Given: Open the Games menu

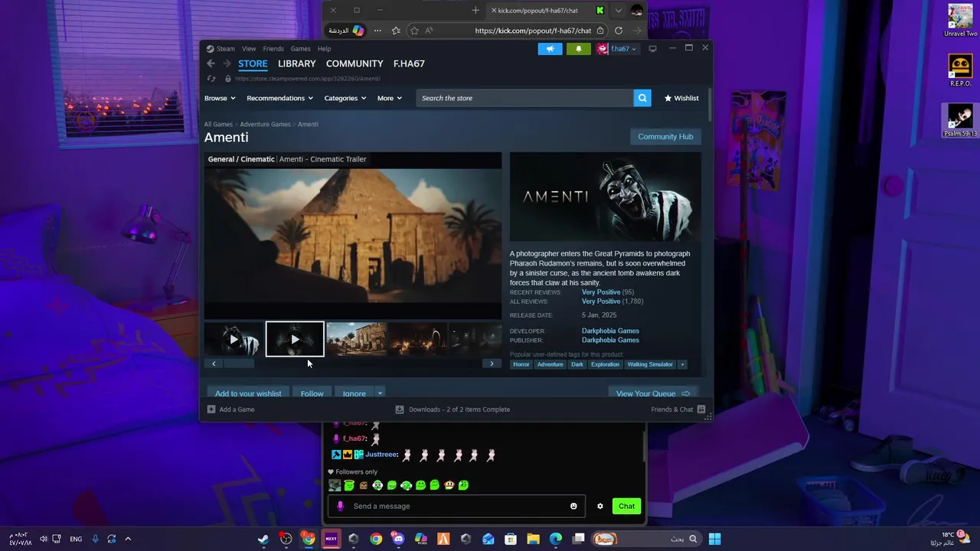Looking at the screenshot, I should click(x=300, y=48).
